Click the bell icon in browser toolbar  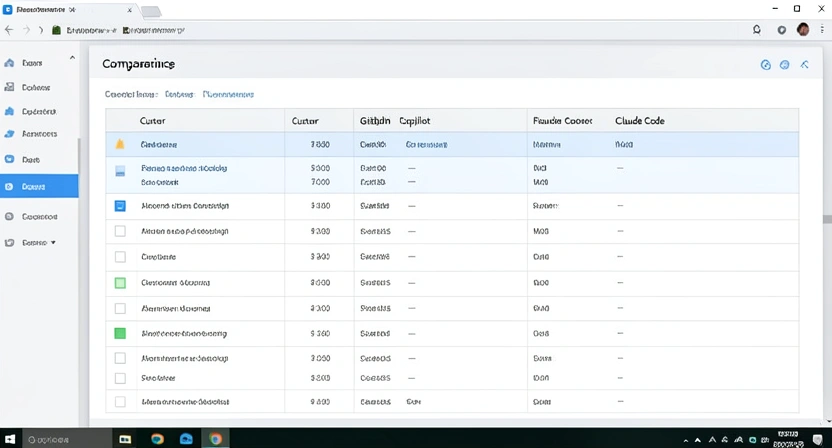click(757, 30)
